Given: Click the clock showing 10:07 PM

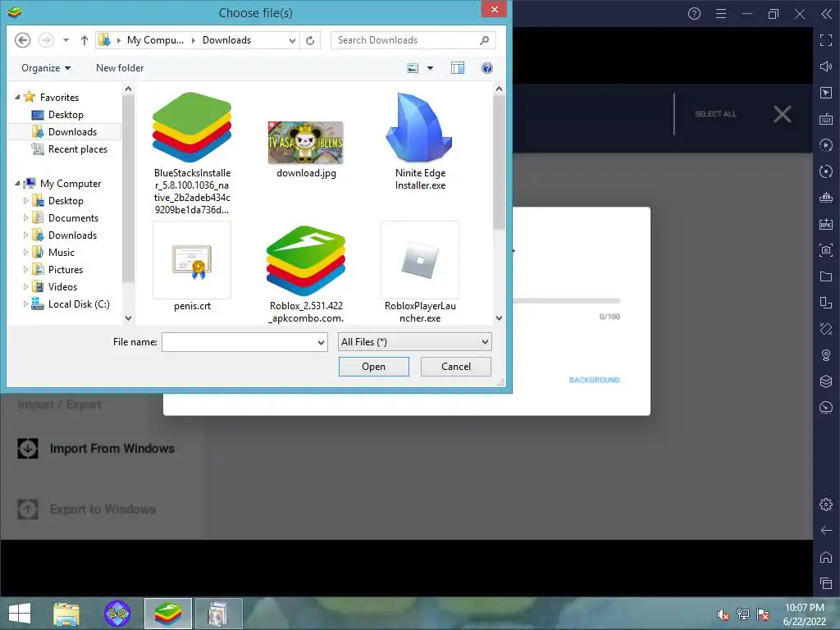Looking at the screenshot, I should (805, 608).
